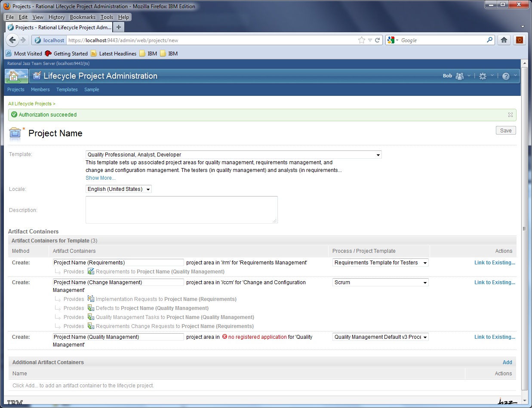Open the File menu

point(10,17)
